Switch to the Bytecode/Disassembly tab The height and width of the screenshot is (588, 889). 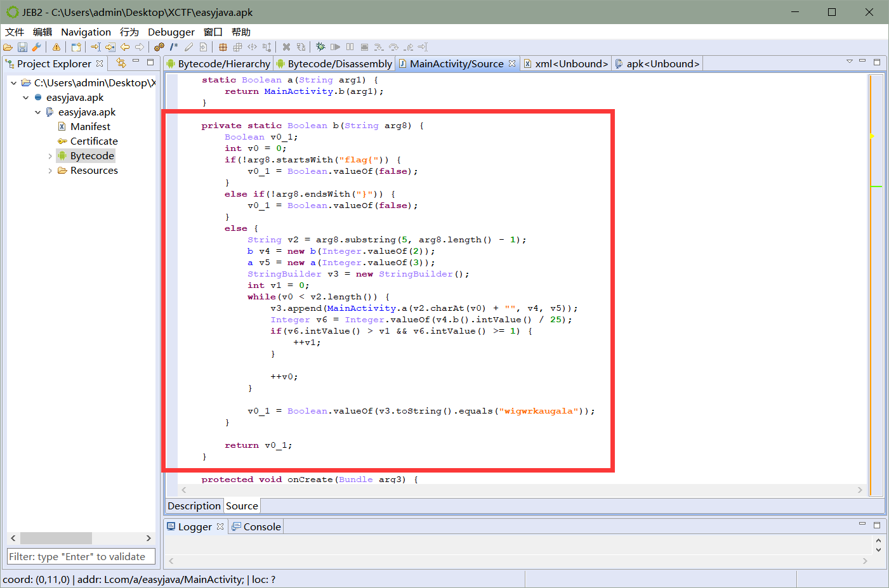point(334,63)
